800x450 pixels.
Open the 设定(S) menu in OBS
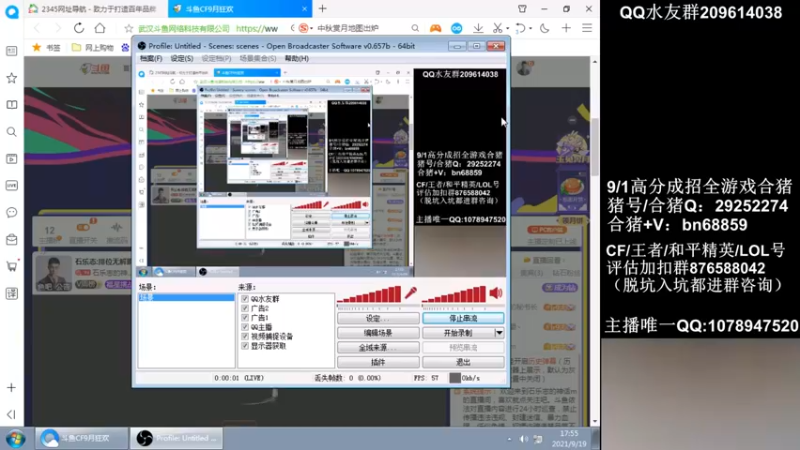pyautogui.click(x=182, y=58)
